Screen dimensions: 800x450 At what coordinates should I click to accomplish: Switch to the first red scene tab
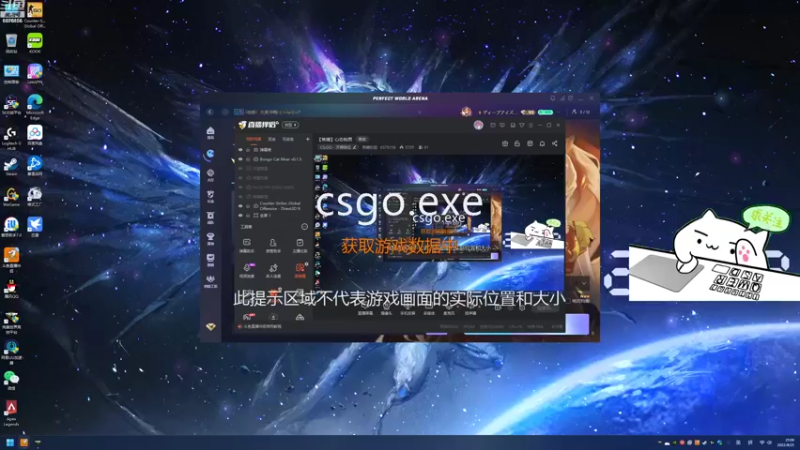254,139
